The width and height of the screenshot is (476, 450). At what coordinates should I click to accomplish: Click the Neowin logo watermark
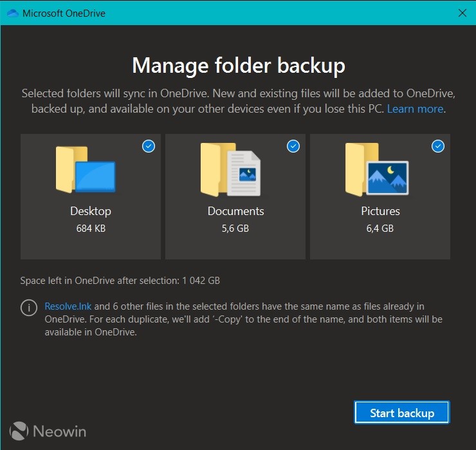click(48, 431)
